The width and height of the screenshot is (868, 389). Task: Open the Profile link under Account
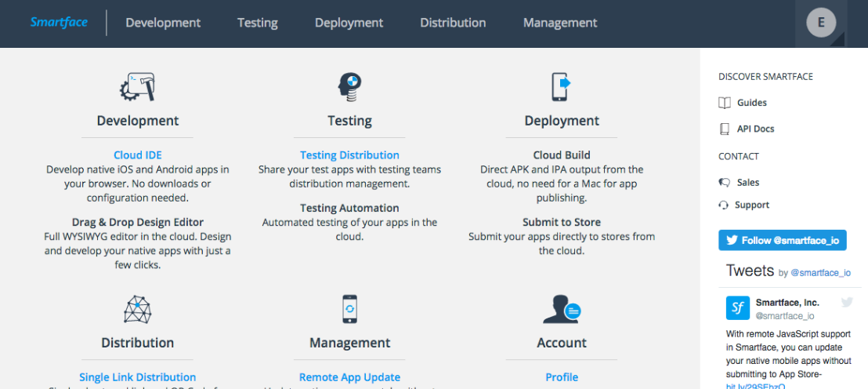562,377
